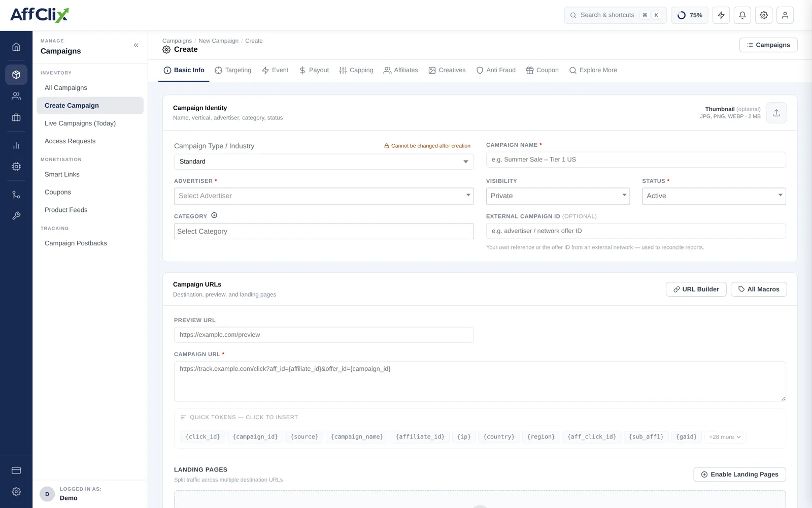Open the URL Builder
Viewport: 812px width, 508px height.
(696, 289)
